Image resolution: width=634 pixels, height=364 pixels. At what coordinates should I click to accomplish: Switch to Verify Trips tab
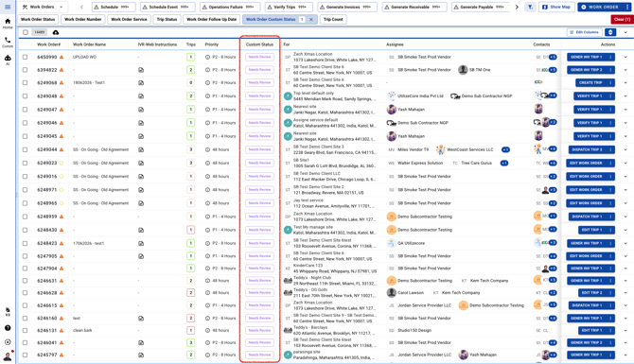tap(289, 7)
